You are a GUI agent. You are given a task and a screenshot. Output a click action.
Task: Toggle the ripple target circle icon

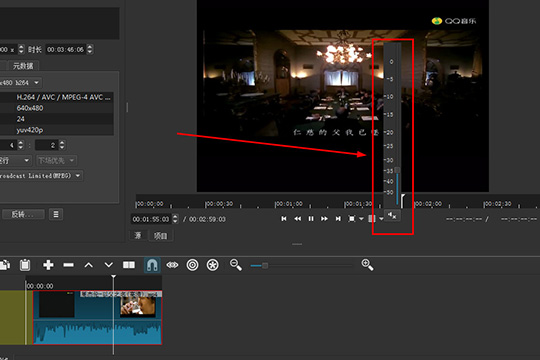[x=193, y=265]
